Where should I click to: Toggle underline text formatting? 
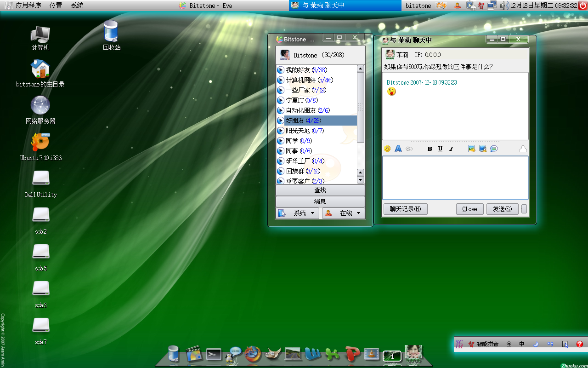[x=441, y=149]
